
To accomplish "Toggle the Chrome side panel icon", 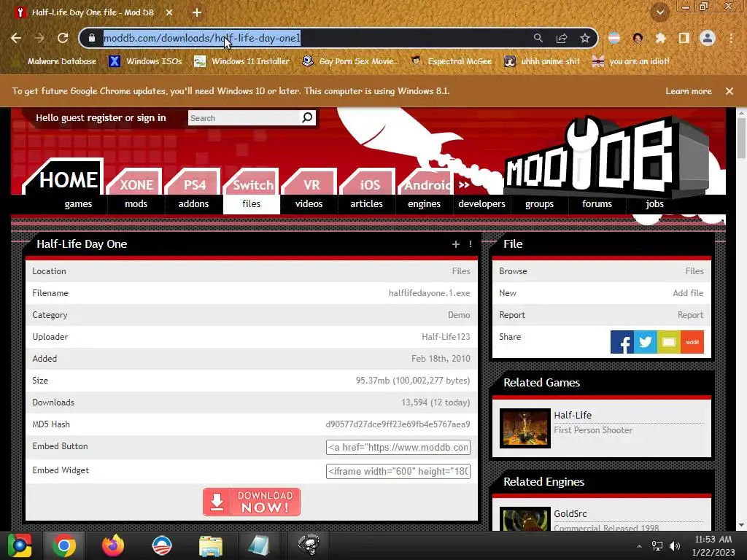I will pyautogui.click(x=684, y=38).
